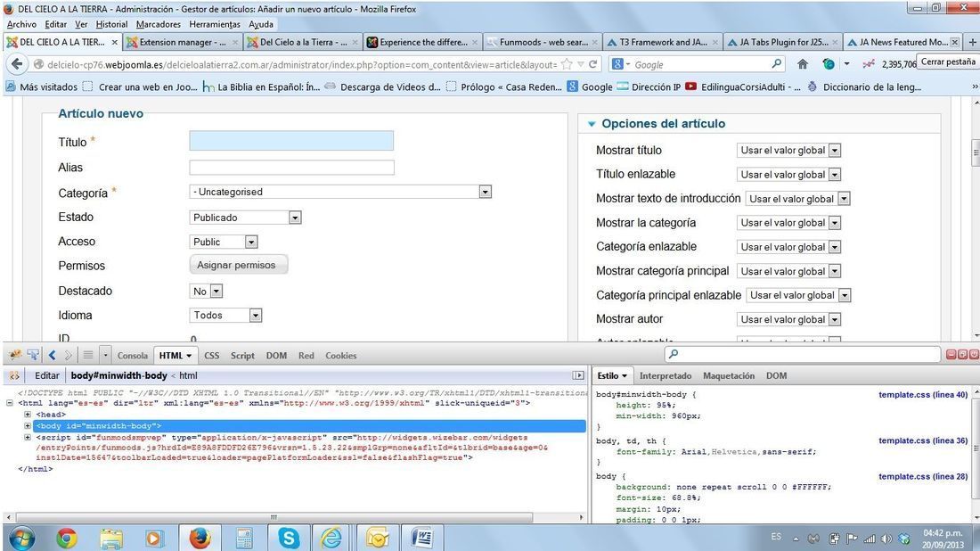Show Firebug command line lines icon
Viewport: 980px width, 551px height.
(x=88, y=355)
